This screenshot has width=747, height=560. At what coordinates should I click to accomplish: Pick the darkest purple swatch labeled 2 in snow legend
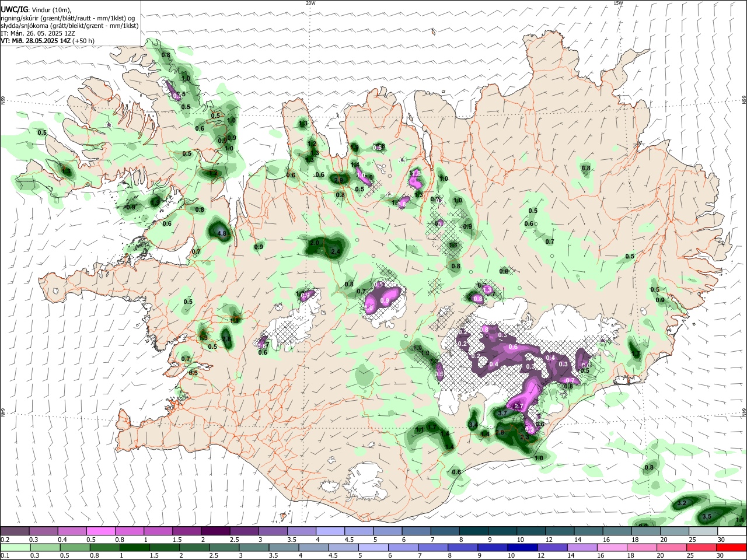pyautogui.click(x=215, y=531)
